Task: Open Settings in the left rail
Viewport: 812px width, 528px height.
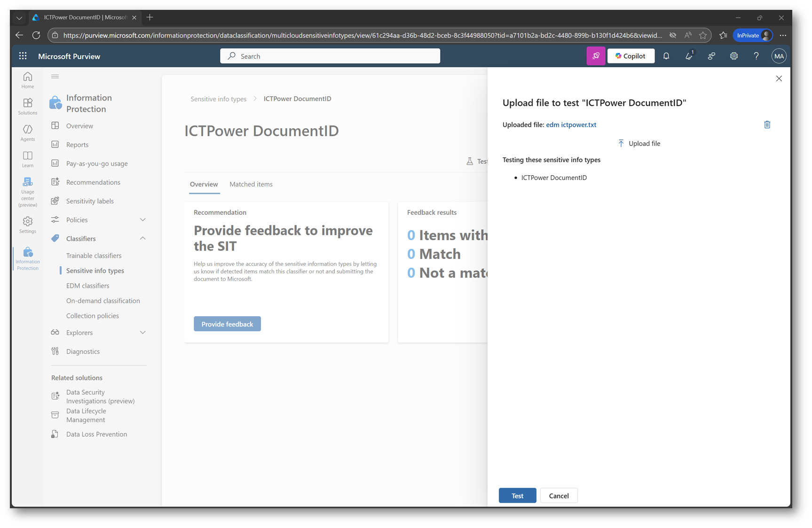Action: coord(28,225)
